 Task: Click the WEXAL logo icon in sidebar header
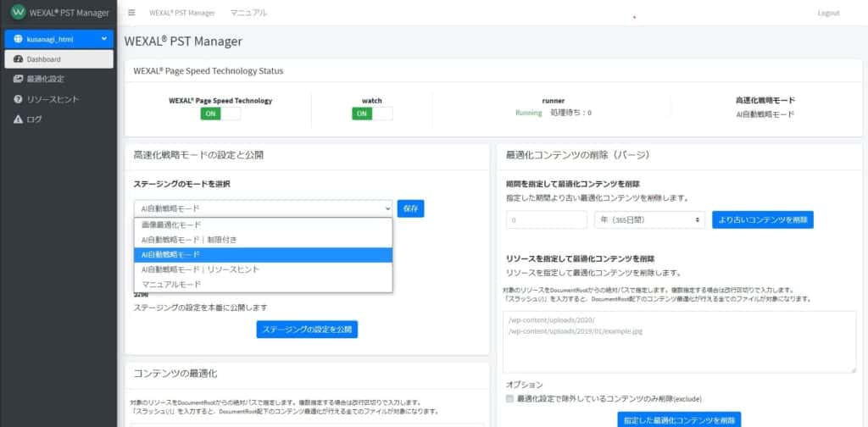(x=19, y=12)
